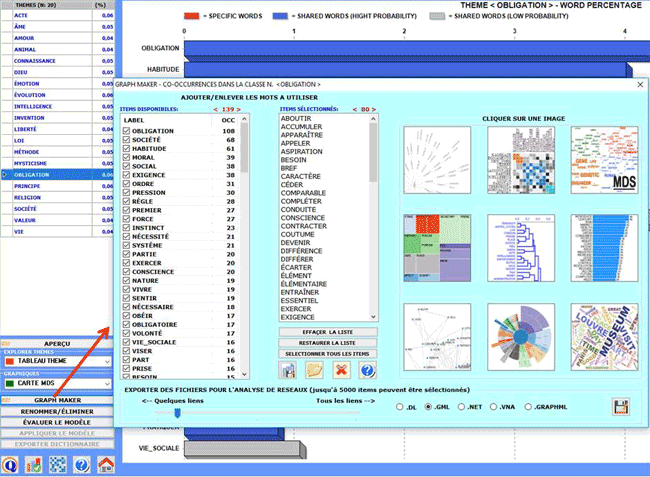650x477 pixels.
Task: Click the blue horizontal bar chart thumbnail
Action: (x=604, y=248)
